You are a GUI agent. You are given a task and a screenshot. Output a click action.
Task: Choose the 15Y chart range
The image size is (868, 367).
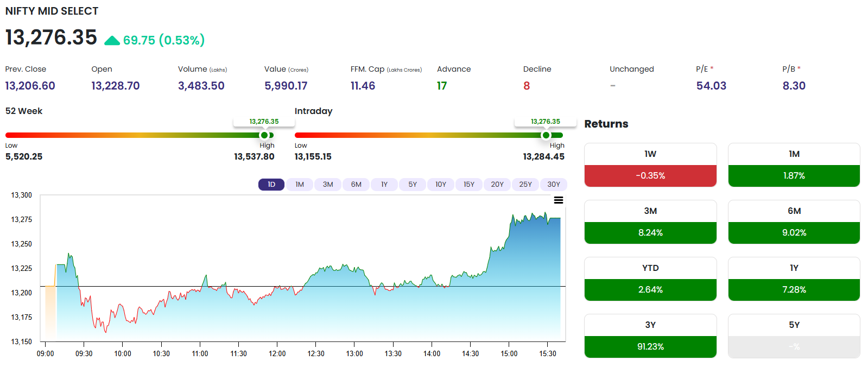coord(469,185)
